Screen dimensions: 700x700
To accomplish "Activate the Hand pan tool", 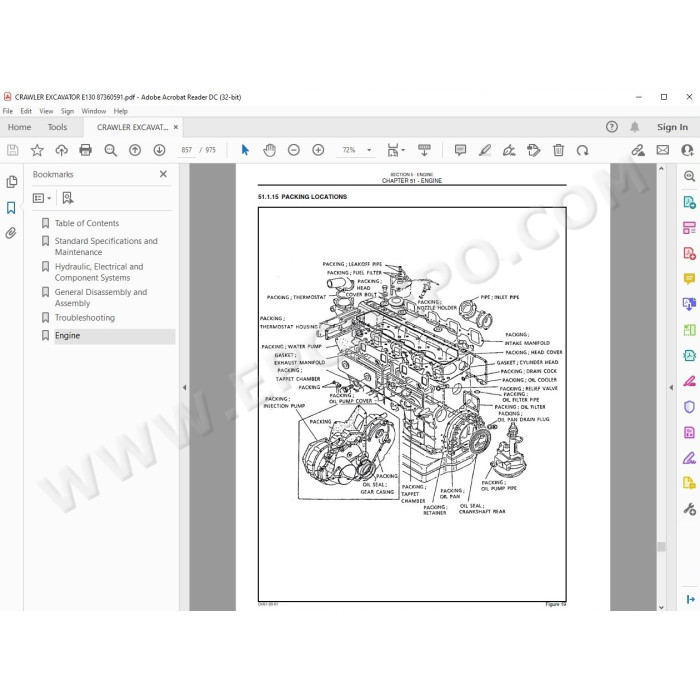I will click(x=269, y=150).
